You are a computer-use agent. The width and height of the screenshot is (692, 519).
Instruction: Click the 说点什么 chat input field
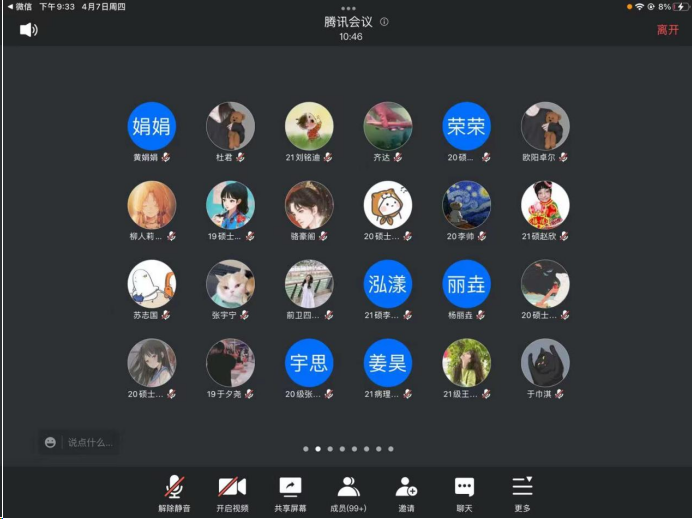point(90,442)
